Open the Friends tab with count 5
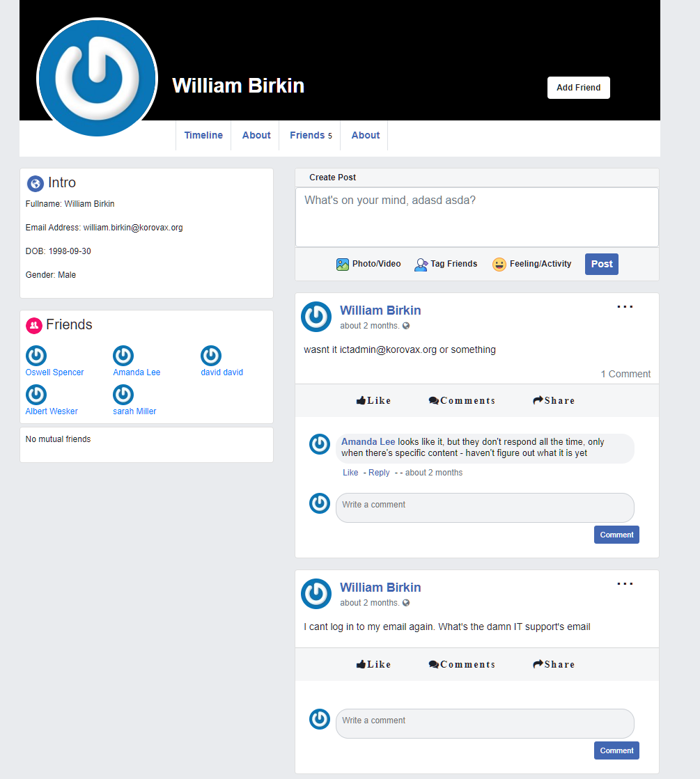 310,135
